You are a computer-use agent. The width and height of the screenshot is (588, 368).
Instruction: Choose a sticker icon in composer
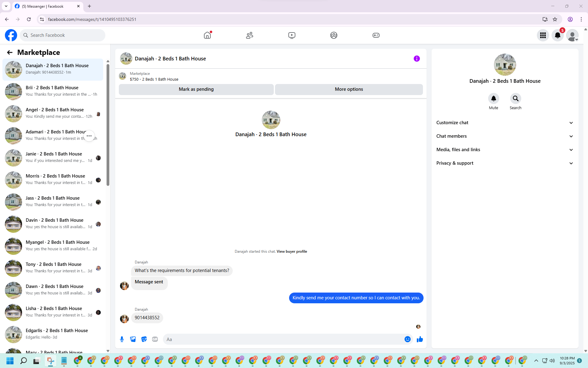point(144,339)
